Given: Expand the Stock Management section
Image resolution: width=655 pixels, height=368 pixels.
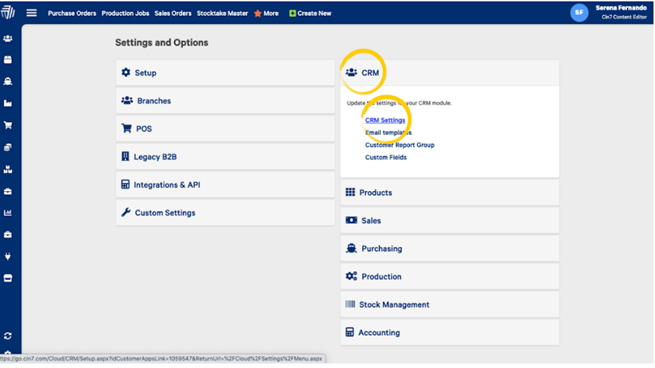Looking at the screenshot, I should pos(449,305).
